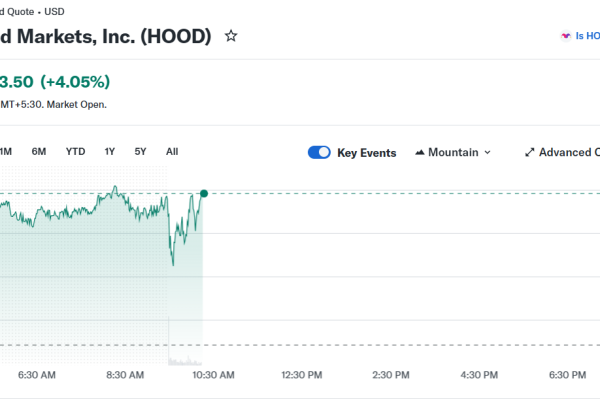Show the 1Y chart range

tap(110, 152)
